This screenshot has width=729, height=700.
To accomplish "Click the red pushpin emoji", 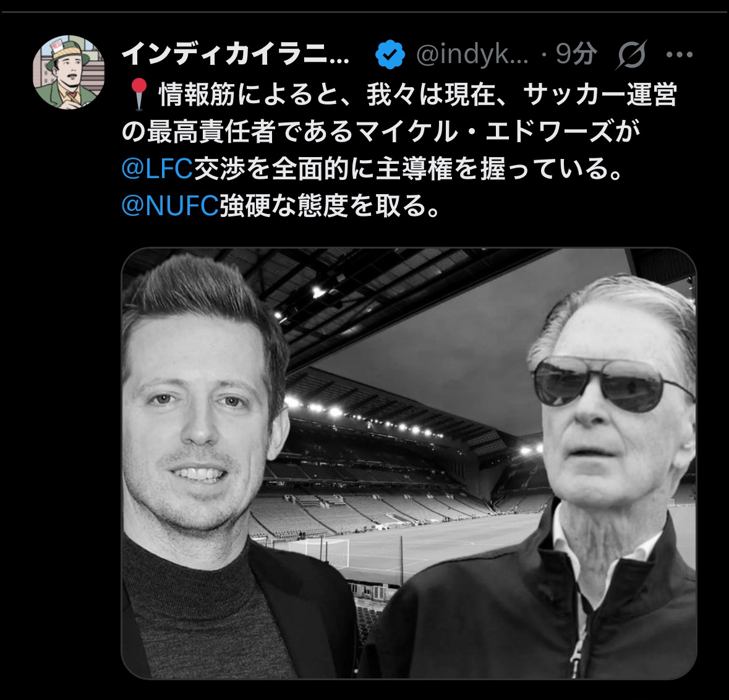I will click(139, 94).
